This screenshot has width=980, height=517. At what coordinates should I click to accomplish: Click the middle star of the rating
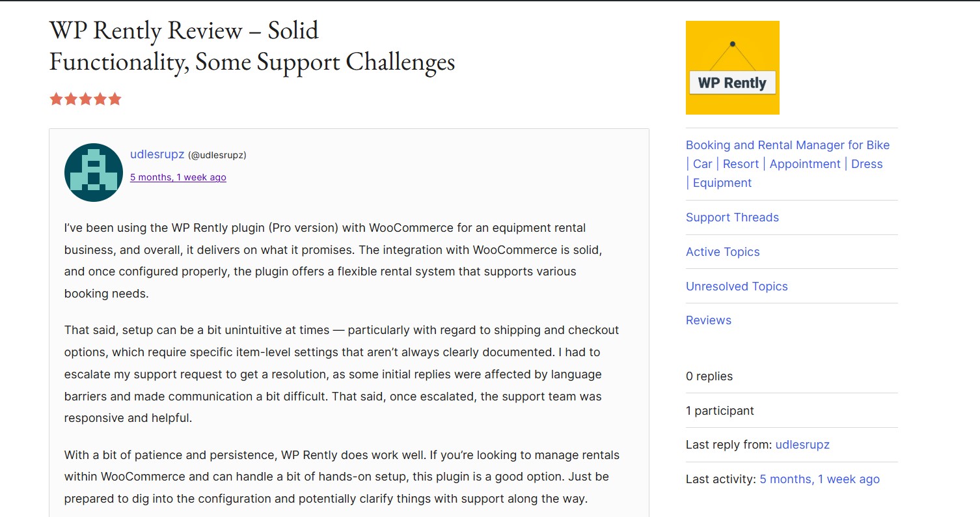pos(85,99)
